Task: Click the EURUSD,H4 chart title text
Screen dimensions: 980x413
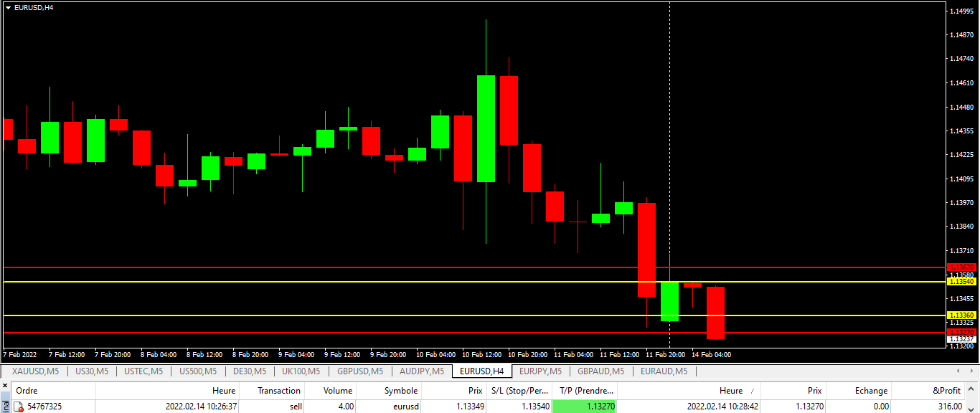Action: [x=34, y=7]
